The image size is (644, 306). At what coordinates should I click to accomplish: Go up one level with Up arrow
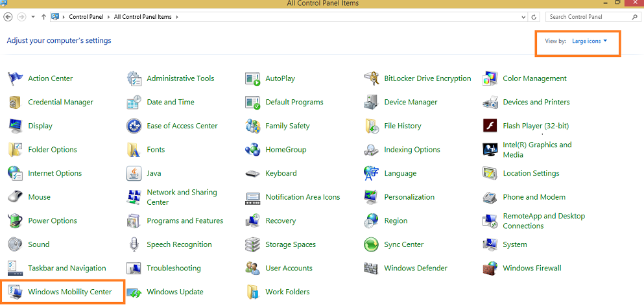coord(43,18)
